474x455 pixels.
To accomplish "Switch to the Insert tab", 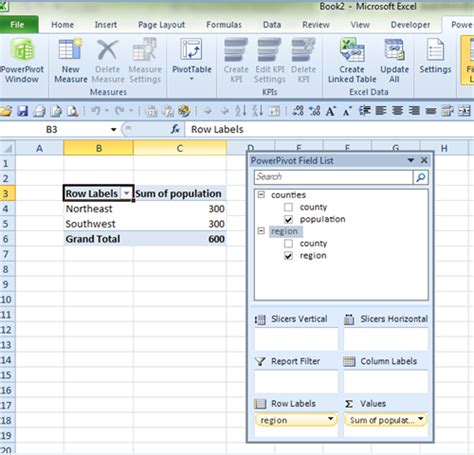I will coord(106,25).
